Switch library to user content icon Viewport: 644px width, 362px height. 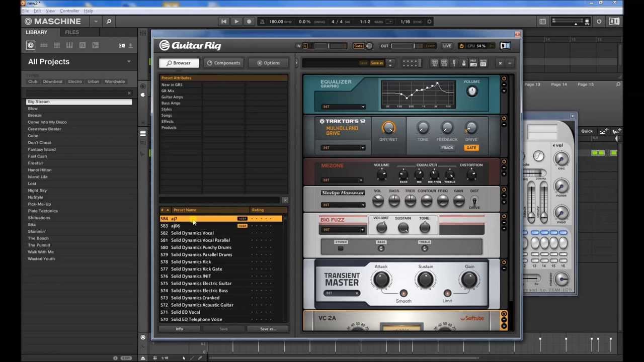coord(130,45)
